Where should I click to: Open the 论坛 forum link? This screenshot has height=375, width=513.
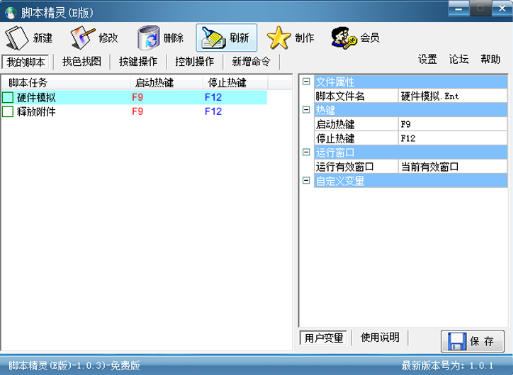(459, 59)
